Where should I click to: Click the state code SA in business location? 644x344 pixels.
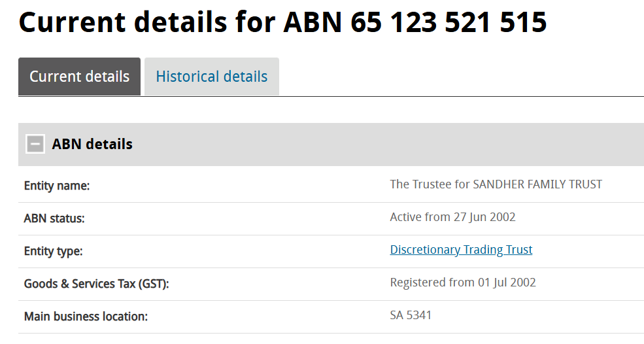398,315
